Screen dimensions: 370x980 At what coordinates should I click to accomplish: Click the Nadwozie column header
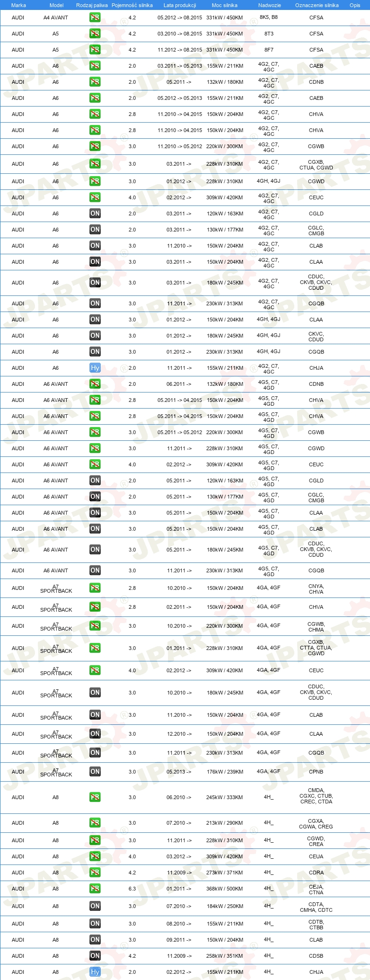[270, 5]
